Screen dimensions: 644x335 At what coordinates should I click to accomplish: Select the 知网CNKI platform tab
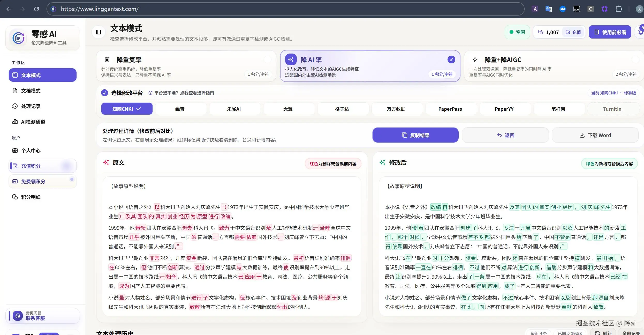pyautogui.click(x=127, y=109)
